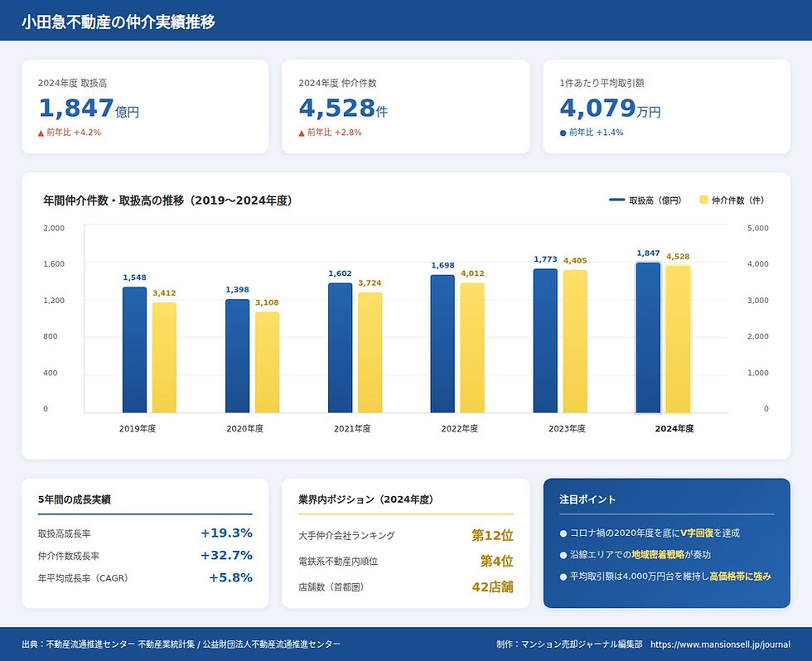Viewport: 812px width, 661px height.
Task: Click the 5年間の成長実績 heading
Action: click(x=74, y=499)
